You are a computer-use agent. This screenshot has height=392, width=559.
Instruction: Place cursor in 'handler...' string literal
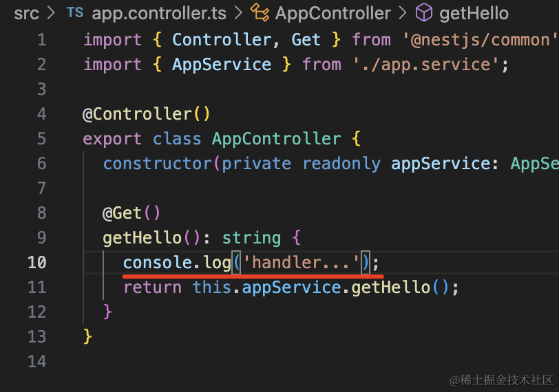pos(302,263)
